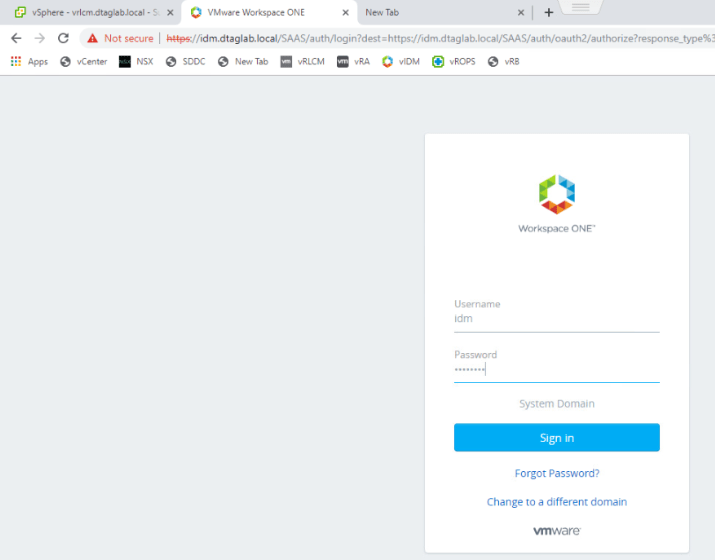Click into the Password field
The image size is (715, 560).
click(557, 370)
